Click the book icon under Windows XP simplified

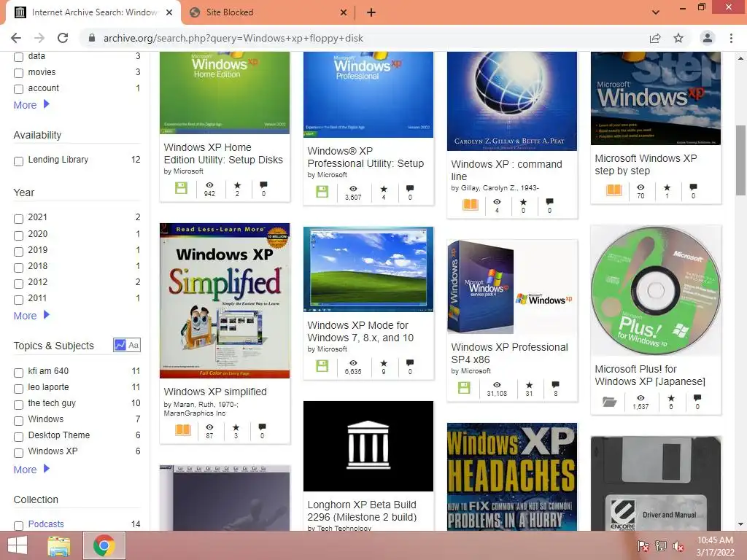[183, 430]
